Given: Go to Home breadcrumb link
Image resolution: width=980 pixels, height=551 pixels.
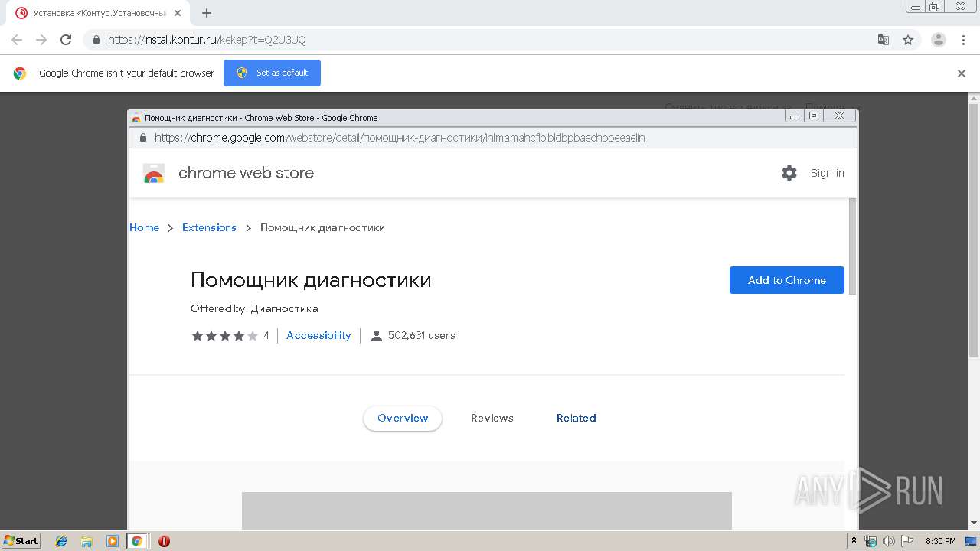Looking at the screenshot, I should [x=144, y=227].
